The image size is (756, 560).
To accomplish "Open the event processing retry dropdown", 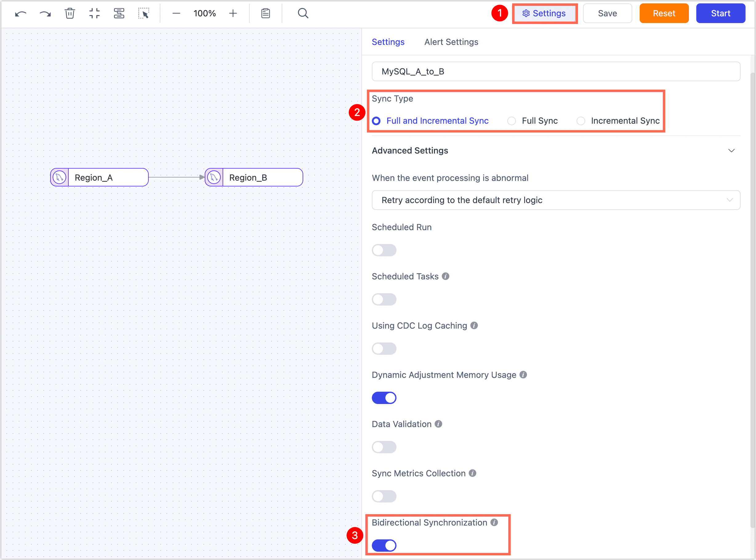I will [556, 200].
